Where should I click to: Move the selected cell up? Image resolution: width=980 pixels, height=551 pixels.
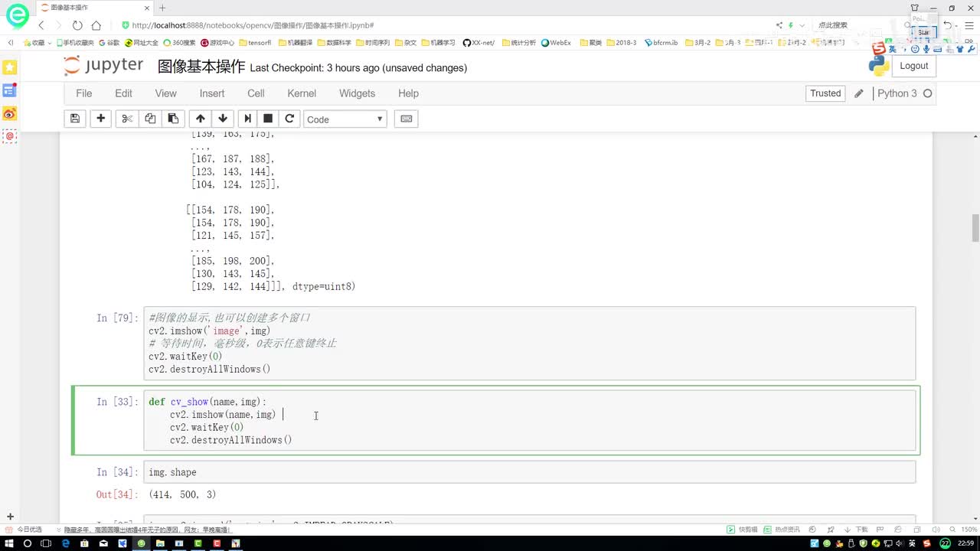click(200, 119)
